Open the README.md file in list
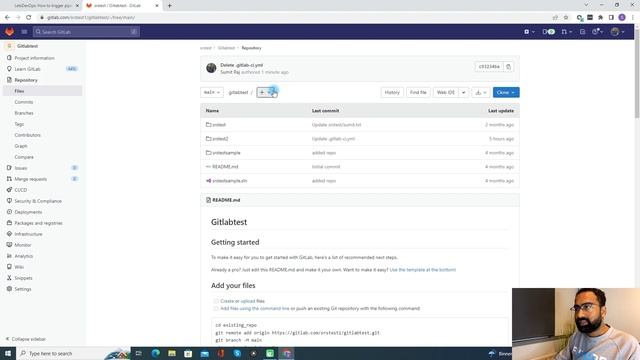The height and width of the screenshot is (360, 640). click(225, 167)
